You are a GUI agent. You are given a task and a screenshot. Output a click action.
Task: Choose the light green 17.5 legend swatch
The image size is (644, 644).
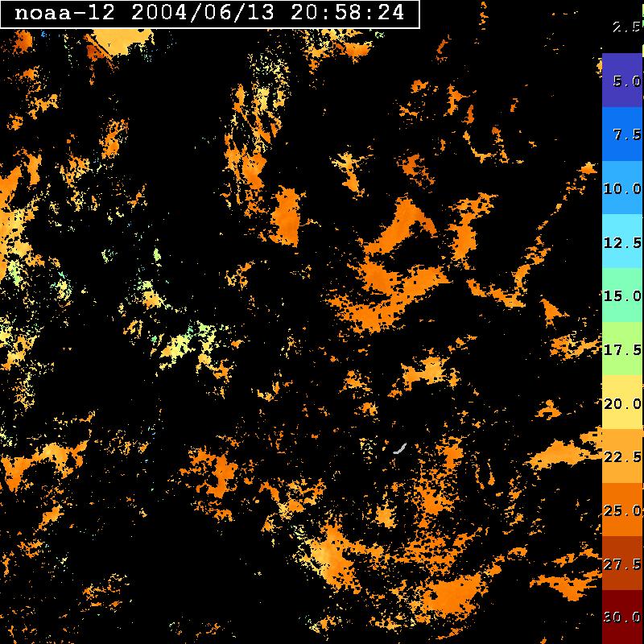(621, 349)
